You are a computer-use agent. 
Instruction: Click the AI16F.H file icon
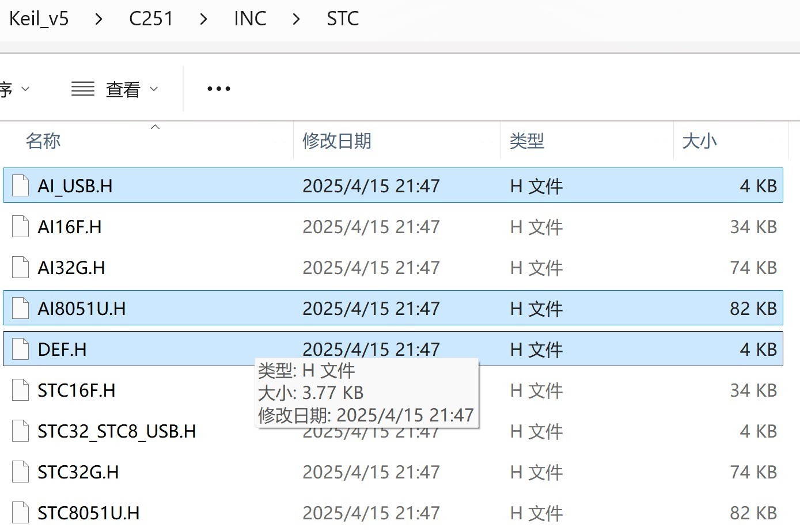(x=21, y=227)
